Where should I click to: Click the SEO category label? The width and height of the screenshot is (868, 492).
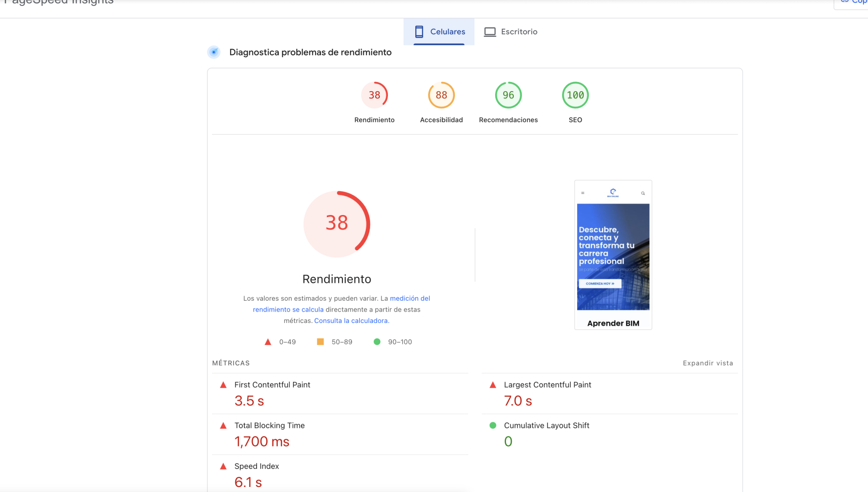[575, 120]
